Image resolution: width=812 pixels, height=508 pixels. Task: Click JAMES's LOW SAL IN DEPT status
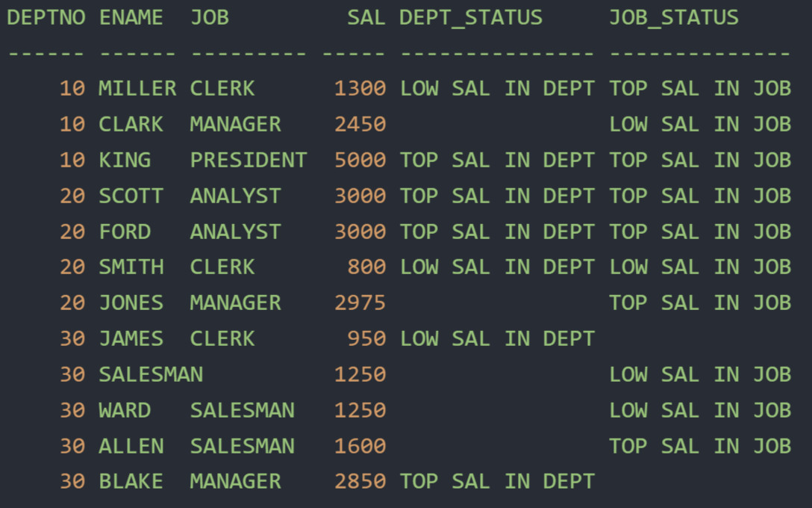coord(497,339)
